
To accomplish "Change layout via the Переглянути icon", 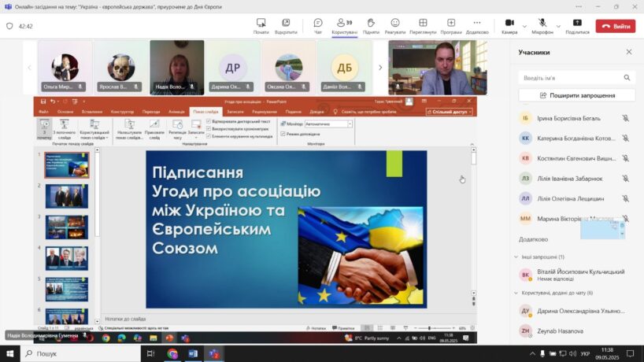I will [x=423, y=25].
